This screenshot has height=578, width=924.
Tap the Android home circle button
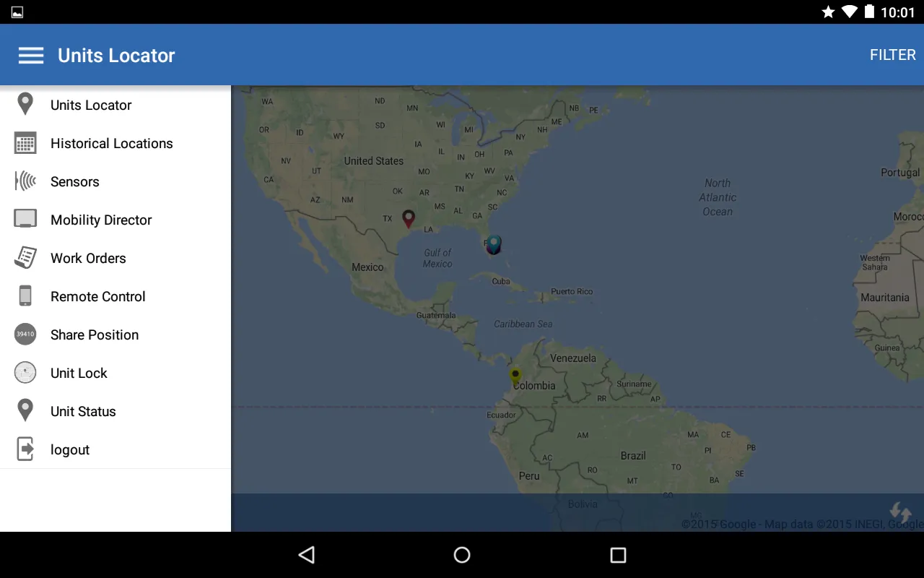click(x=462, y=555)
